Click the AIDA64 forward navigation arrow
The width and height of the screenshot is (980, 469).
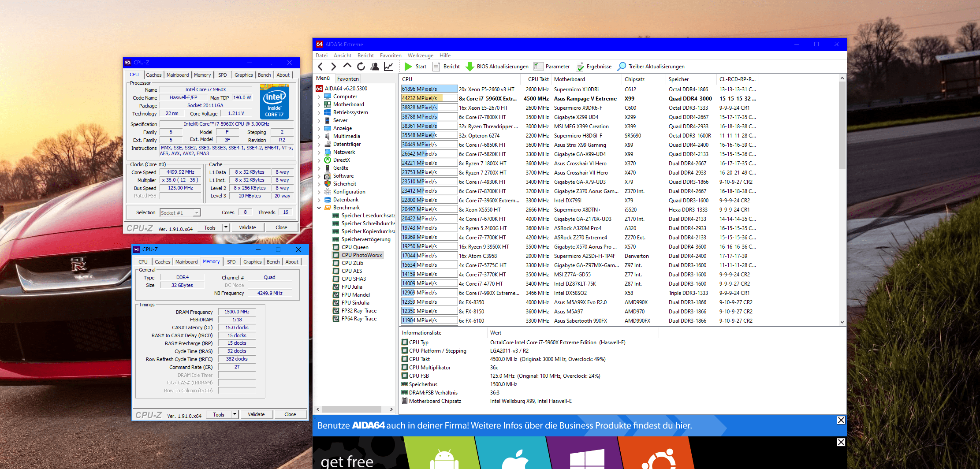click(x=334, y=67)
